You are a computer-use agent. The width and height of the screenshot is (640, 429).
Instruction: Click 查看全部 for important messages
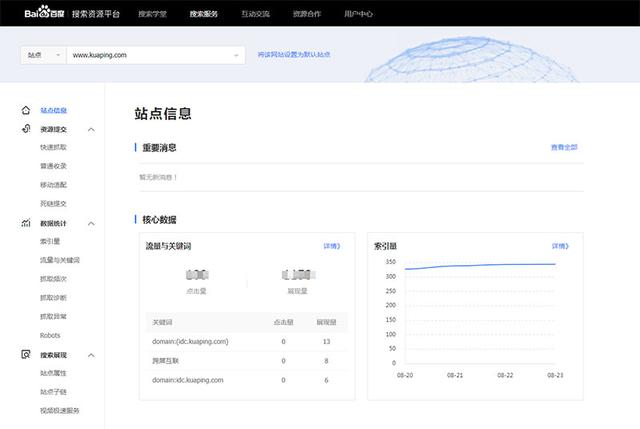tap(564, 147)
